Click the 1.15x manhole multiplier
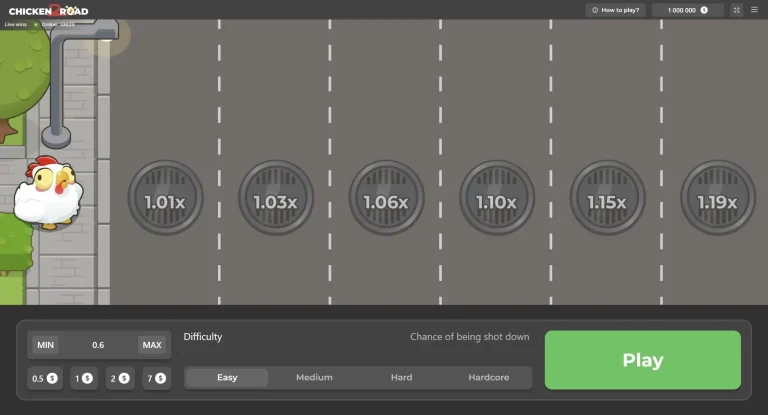The width and height of the screenshot is (768, 415). [607, 199]
